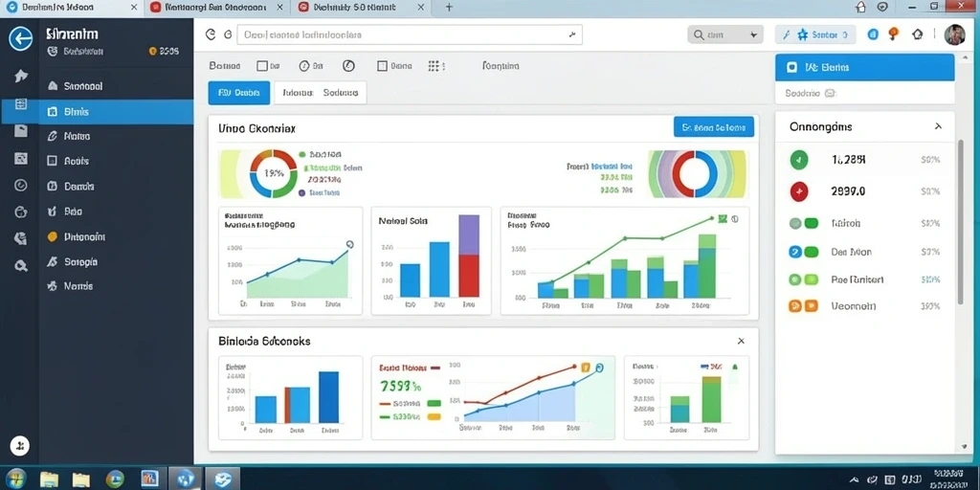Viewport: 980px width, 490px height.
Task: Click the active blue tab button below toolbar
Action: [238, 93]
